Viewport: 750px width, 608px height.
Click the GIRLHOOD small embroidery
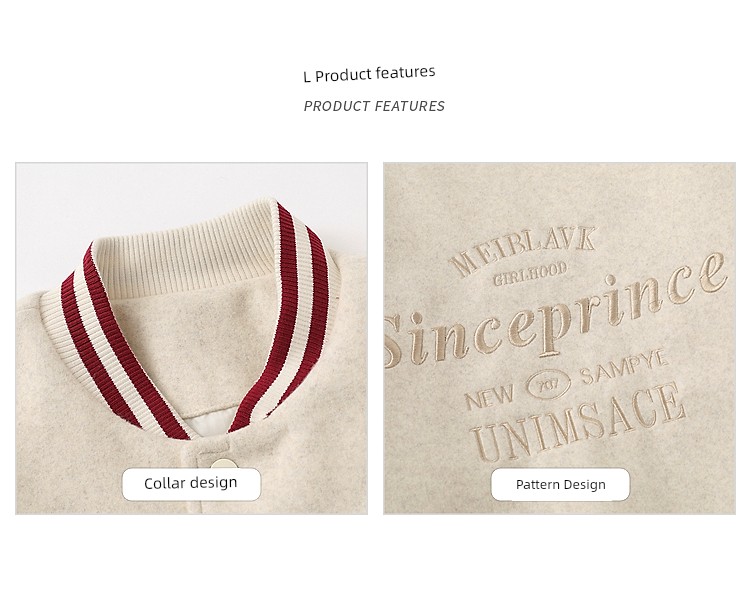point(530,274)
